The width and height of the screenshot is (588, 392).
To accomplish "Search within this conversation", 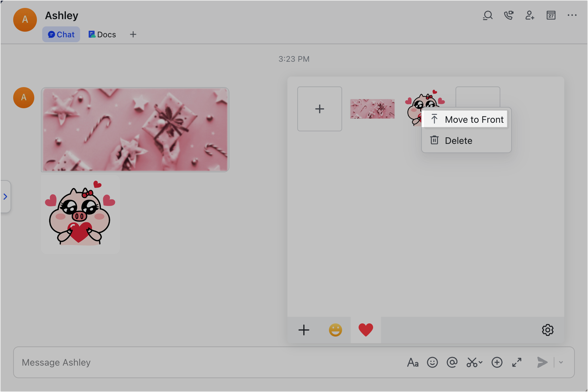I will click(x=488, y=15).
